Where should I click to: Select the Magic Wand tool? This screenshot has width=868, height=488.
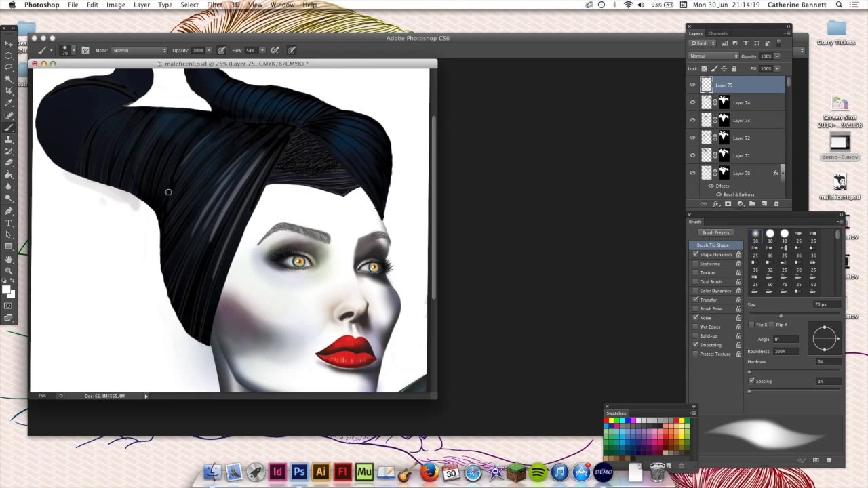click(9, 79)
